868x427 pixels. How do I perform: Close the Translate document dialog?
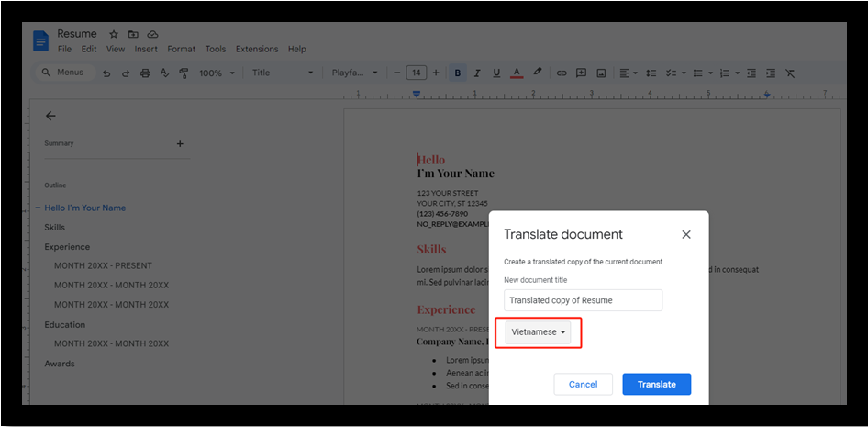point(686,234)
